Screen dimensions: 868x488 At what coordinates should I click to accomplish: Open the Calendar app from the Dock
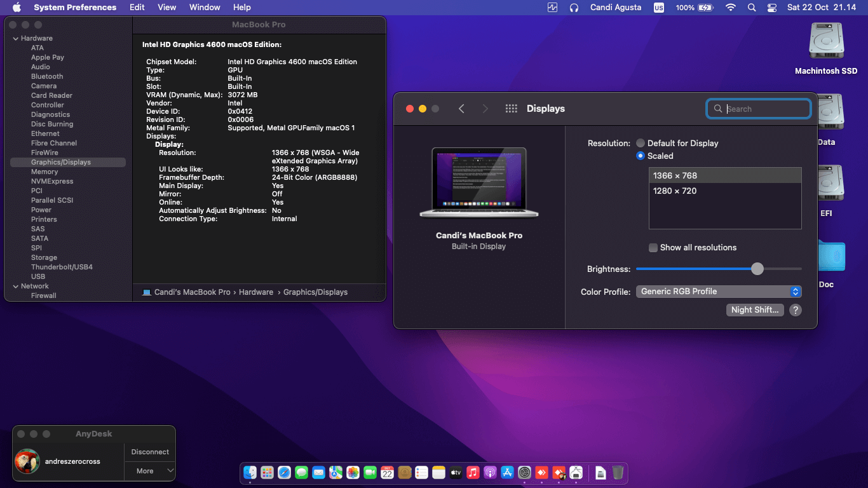coord(387,473)
